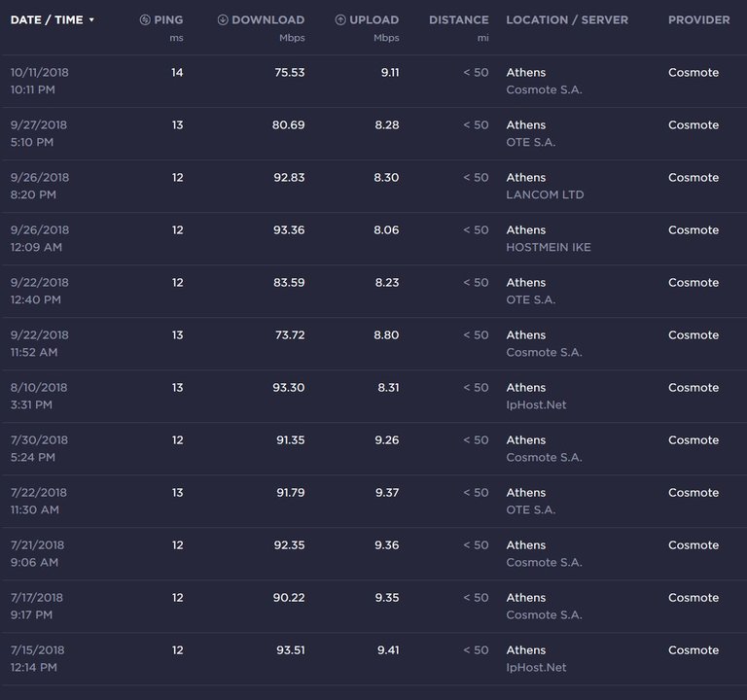Click upload value 8.06

[386, 230]
